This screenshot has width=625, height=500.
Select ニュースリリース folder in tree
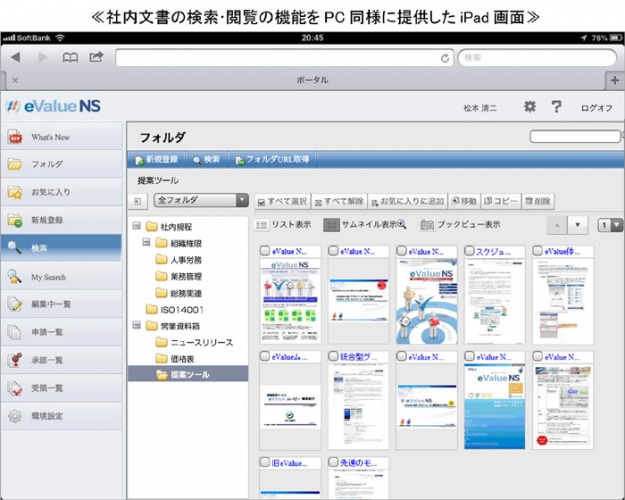[x=194, y=343]
